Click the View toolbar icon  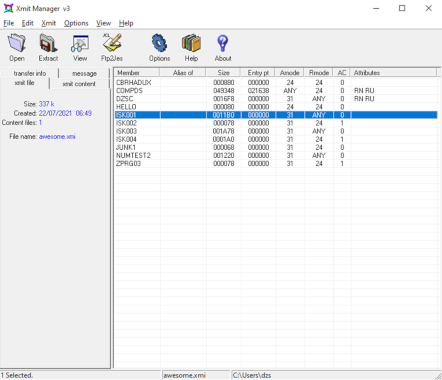click(80, 48)
